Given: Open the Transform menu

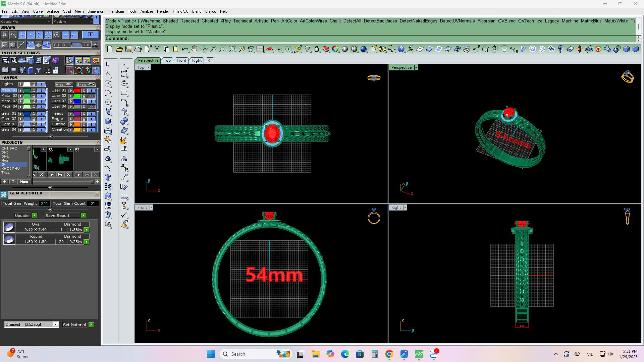Looking at the screenshot, I should [x=116, y=11].
